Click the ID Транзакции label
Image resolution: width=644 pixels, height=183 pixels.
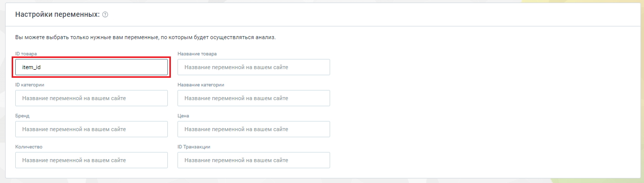[x=194, y=146]
